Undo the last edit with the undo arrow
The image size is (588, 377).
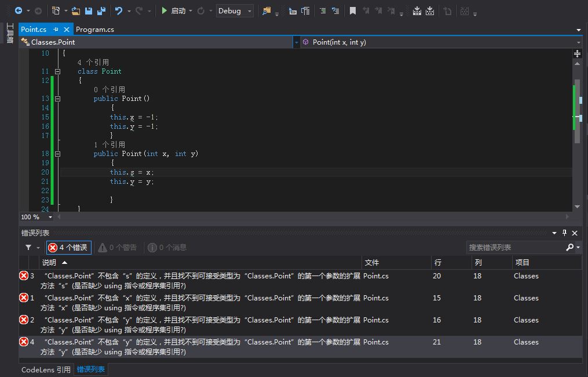coord(119,11)
